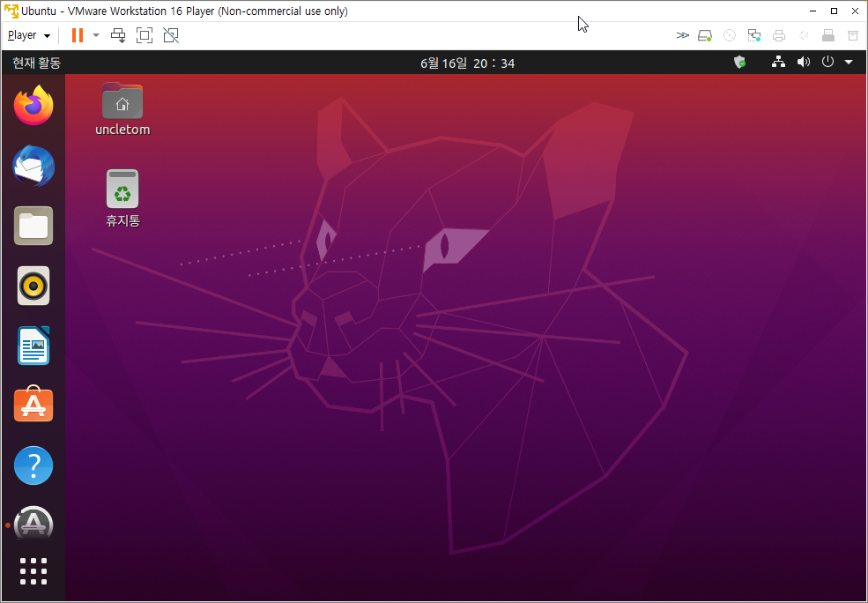Image resolution: width=868 pixels, height=603 pixels.
Task: Expand the system menu arrow
Action: pyautogui.click(x=849, y=62)
